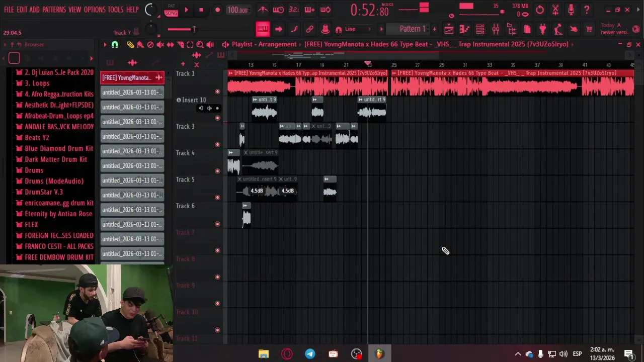Toggle the green magnet snap button

pyautogui.click(x=115, y=45)
